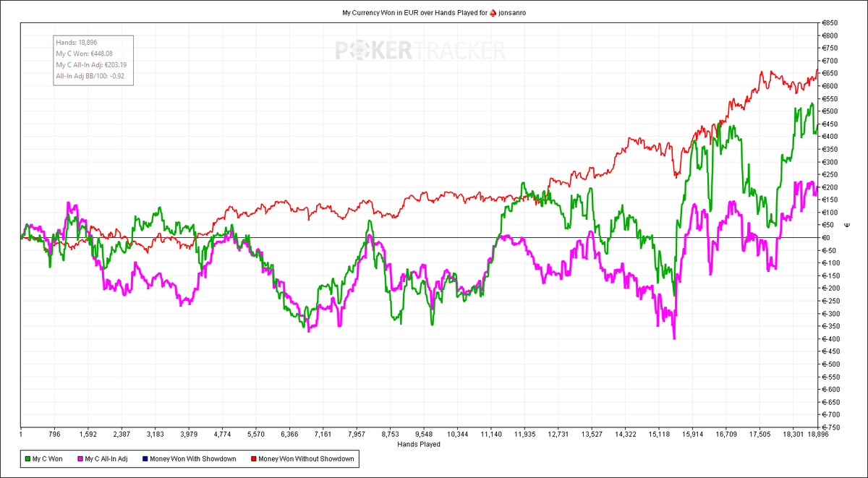
Task: Click the '€-200' label on the y-axis
Action: point(832,289)
